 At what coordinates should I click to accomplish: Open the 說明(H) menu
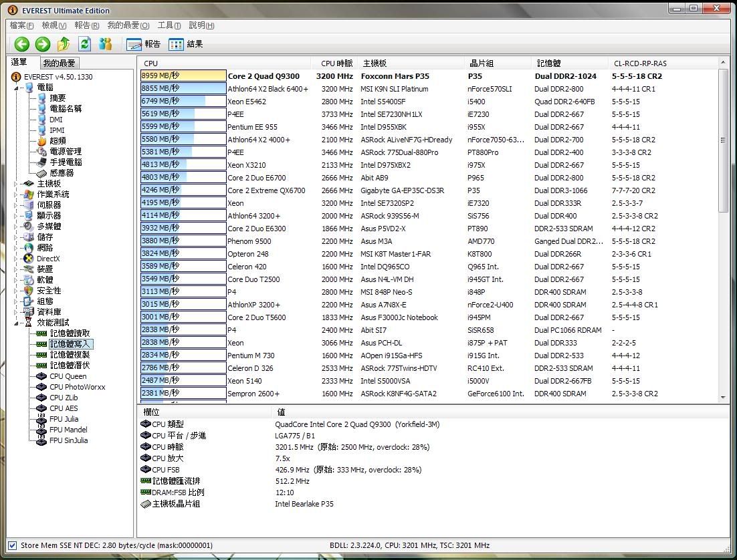pos(202,25)
